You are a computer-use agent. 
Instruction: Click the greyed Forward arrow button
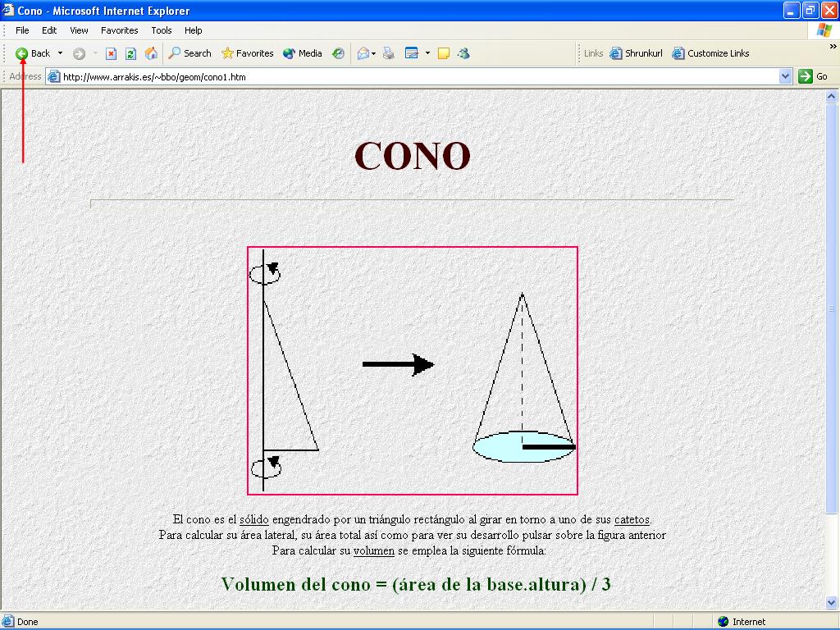coord(79,53)
